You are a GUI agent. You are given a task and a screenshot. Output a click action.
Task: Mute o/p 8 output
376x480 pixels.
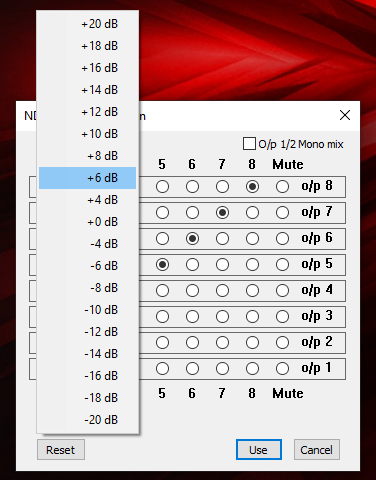pos(282,187)
